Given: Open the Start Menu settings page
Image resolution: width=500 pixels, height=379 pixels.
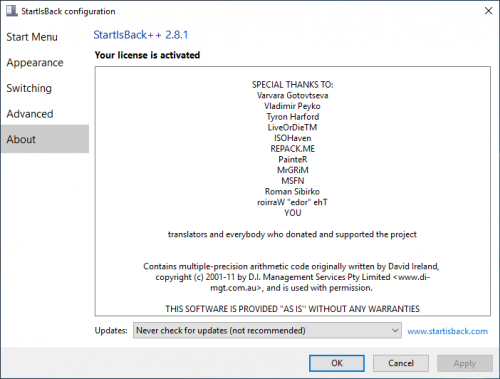Looking at the screenshot, I should coord(32,37).
